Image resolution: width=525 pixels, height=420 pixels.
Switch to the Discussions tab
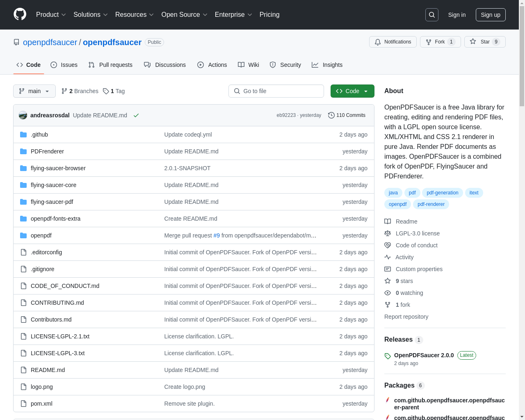point(165,65)
